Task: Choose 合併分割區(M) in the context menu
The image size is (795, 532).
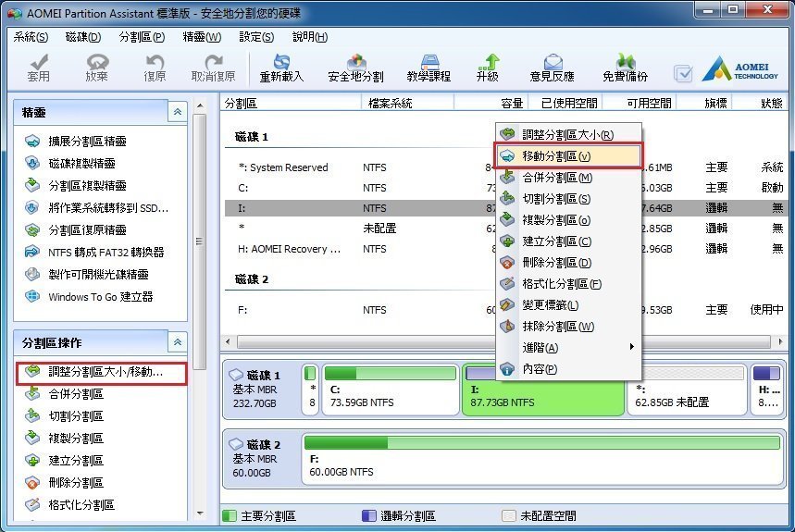Action: [x=568, y=178]
